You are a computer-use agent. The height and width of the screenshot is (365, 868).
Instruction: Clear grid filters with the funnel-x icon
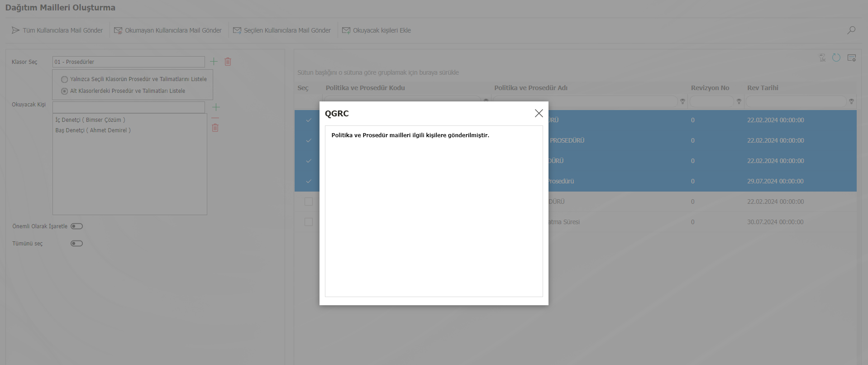(x=822, y=58)
